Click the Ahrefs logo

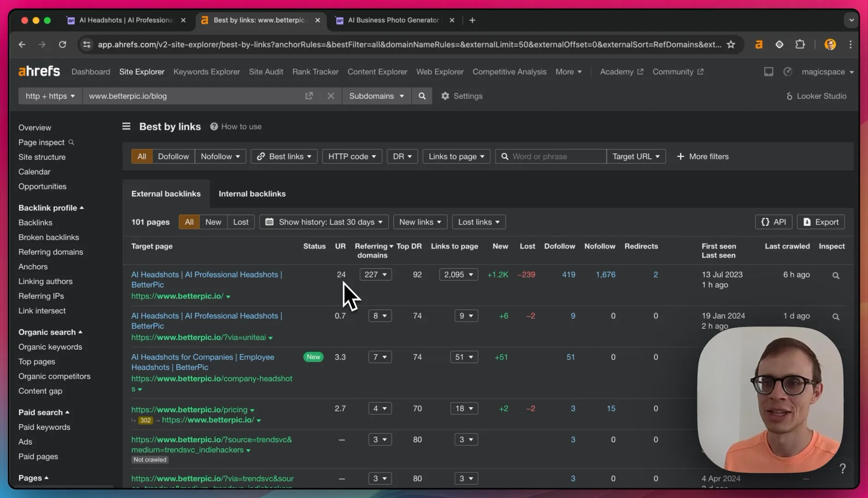coord(39,71)
